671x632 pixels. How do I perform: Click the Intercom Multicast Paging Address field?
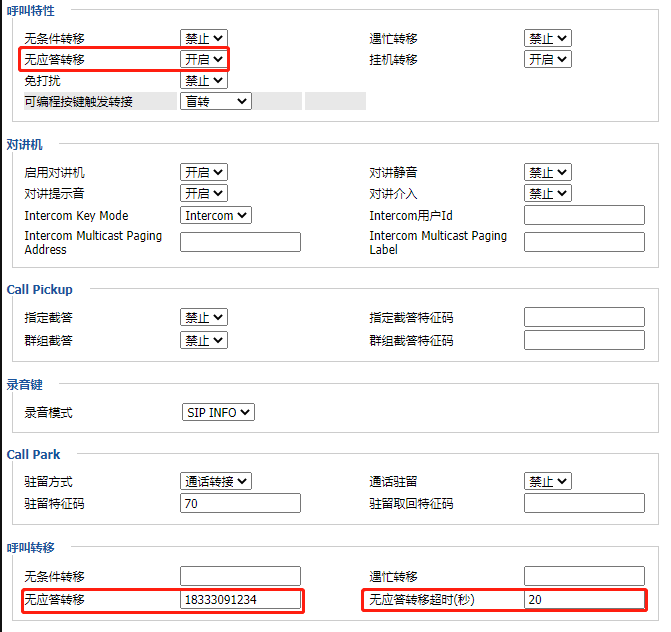pyautogui.click(x=240, y=242)
